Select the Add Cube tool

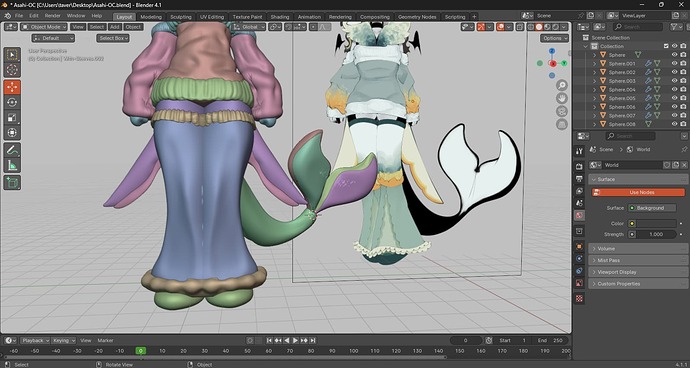click(12, 182)
